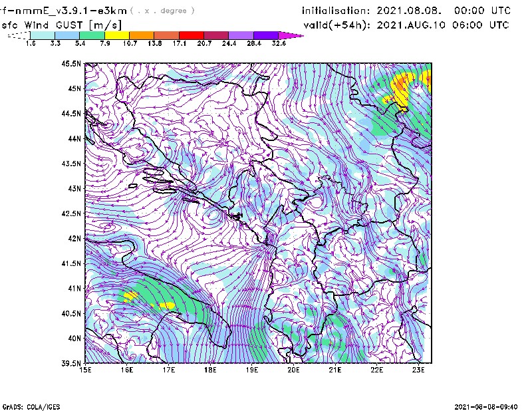532x411 pixels.
Task: Click the violet 28.4–32.6 legend swatch
Action: click(266, 35)
